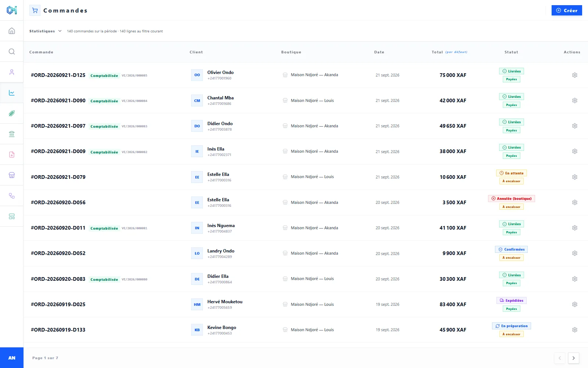Screen dimensions: 588x368
Task: Go to next page arrow
Action: click(x=573, y=358)
